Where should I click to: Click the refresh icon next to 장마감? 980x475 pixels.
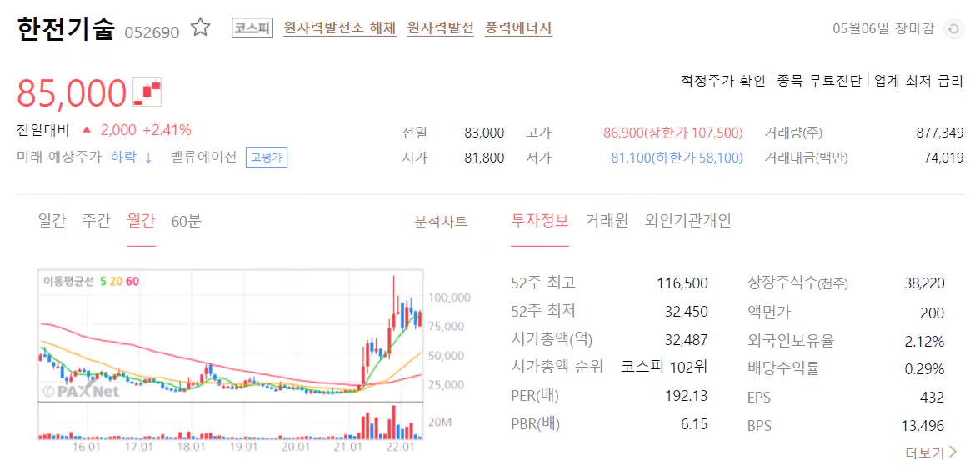[952, 28]
